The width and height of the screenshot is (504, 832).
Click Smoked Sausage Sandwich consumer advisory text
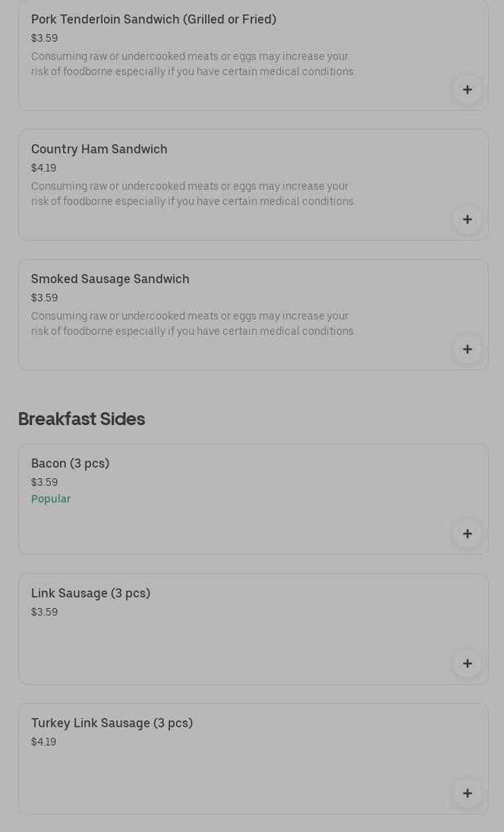[193, 323]
